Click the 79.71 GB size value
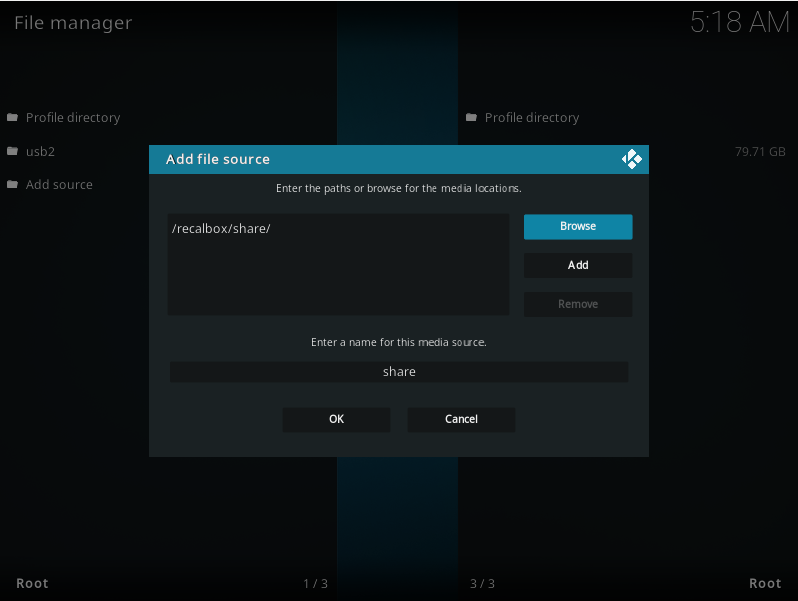 click(760, 152)
